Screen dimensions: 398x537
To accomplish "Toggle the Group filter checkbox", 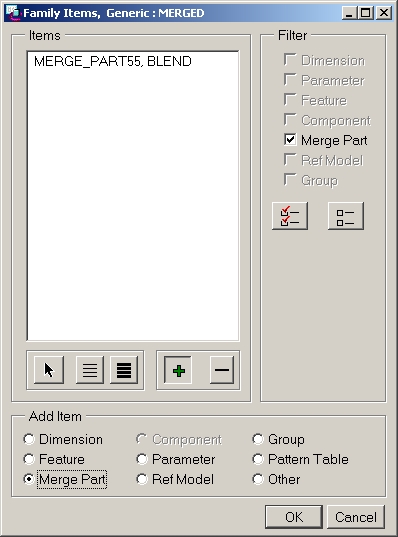I will point(290,179).
